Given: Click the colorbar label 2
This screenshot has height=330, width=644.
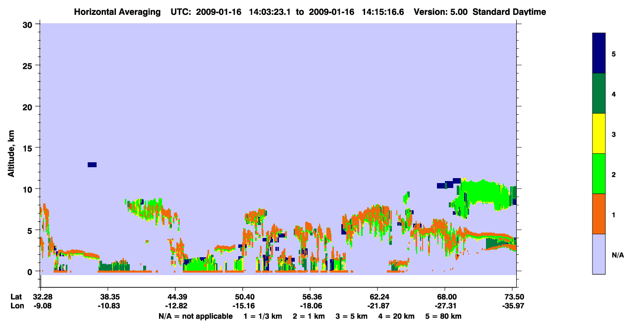Looking at the screenshot, I should pos(614,175).
